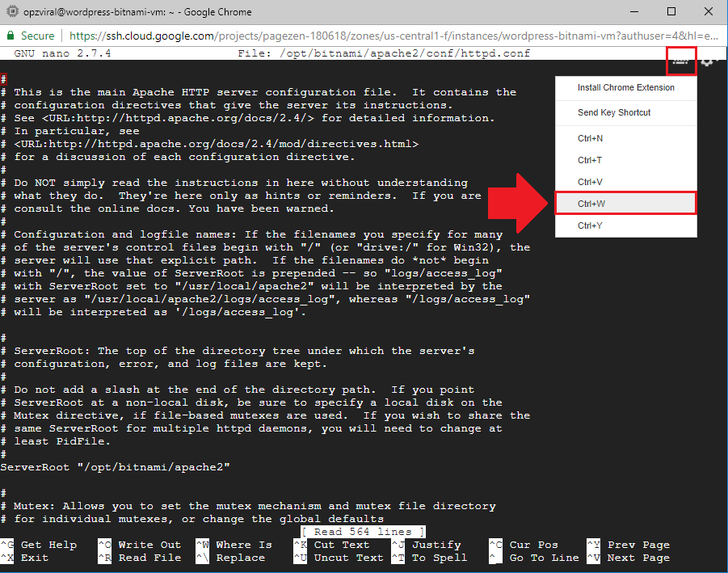Select Install Chrome Extension menu entry
The height and width of the screenshot is (573, 728).
(626, 88)
